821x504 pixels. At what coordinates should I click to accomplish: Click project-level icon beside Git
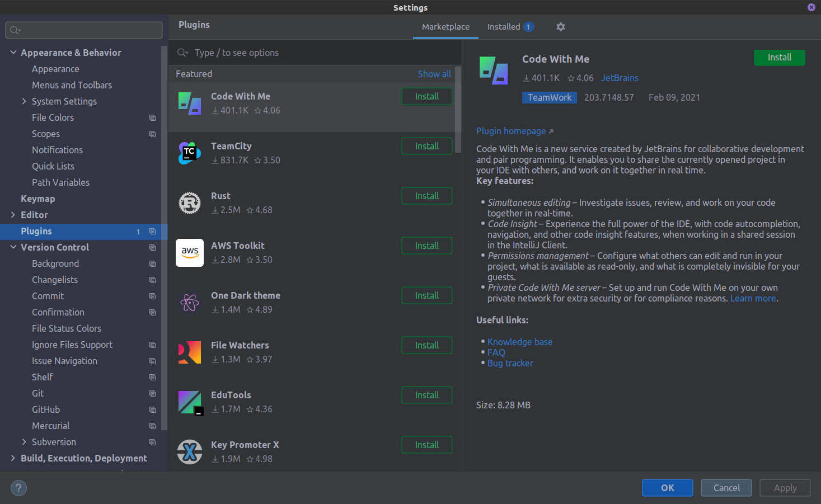click(x=152, y=393)
